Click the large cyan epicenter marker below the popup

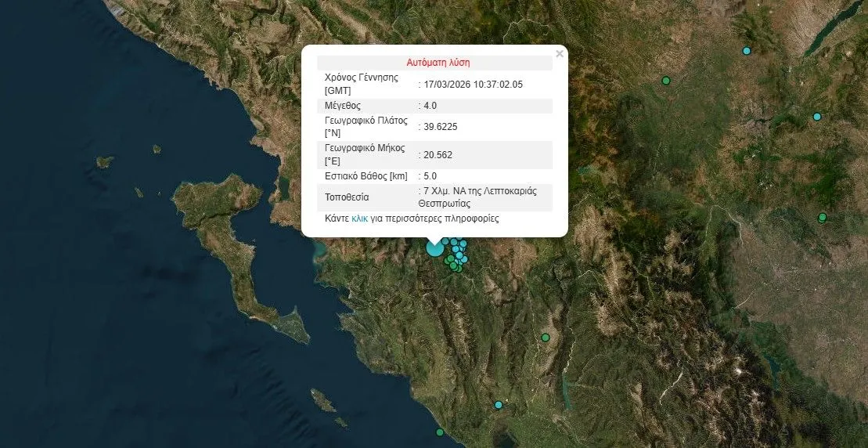pos(434,248)
